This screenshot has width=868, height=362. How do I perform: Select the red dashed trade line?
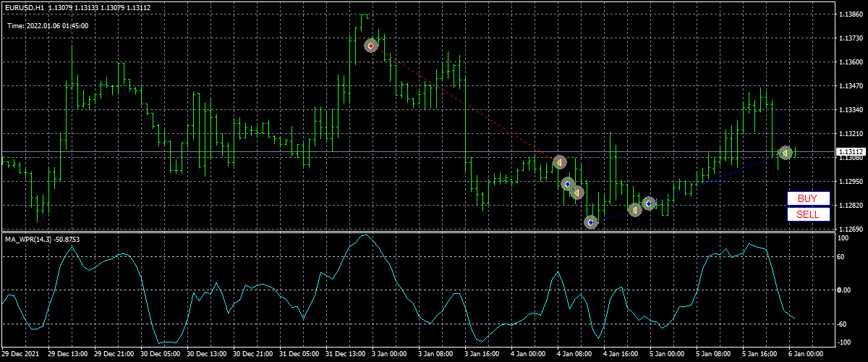[467, 105]
